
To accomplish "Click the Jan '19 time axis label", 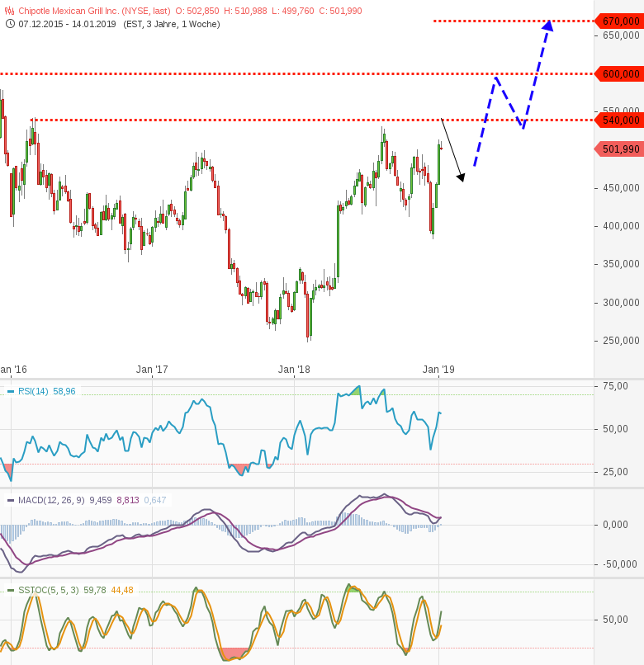I will point(438,370).
